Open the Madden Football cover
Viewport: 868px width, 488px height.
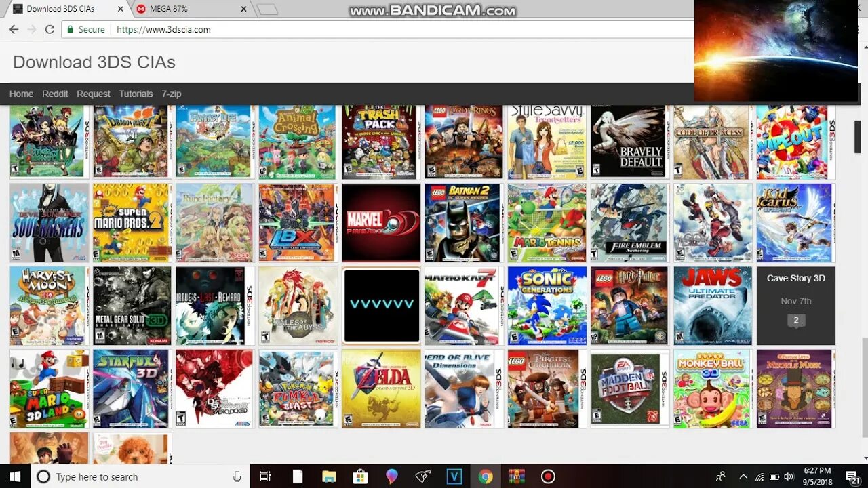pos(629,389)
